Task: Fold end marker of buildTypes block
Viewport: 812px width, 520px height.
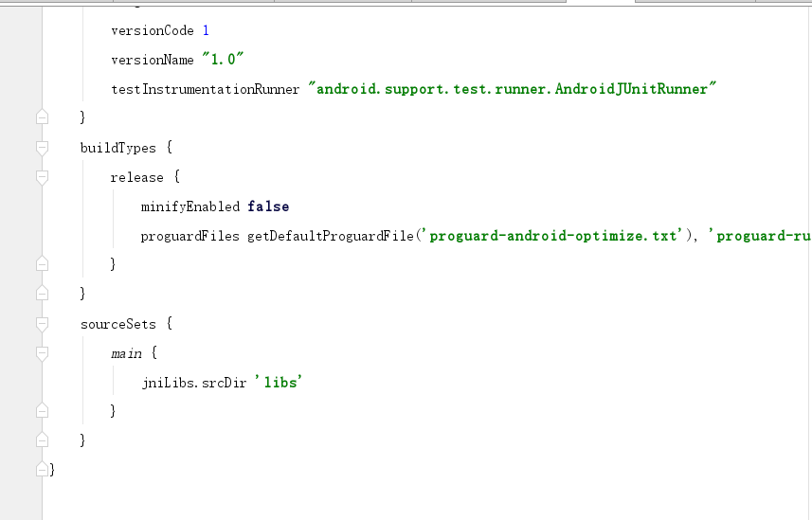Action: click(43, 293)
